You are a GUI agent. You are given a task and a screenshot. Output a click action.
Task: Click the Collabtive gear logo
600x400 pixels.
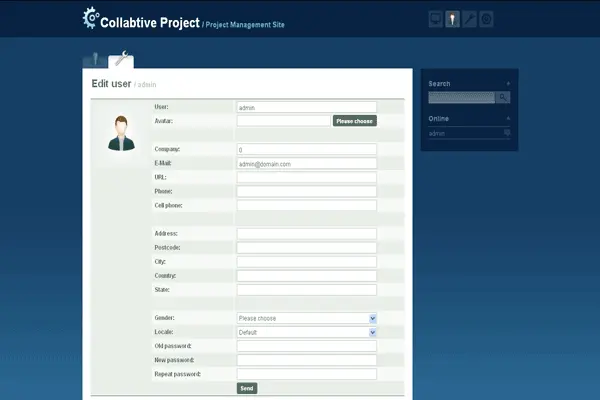[x=90, y=18]
